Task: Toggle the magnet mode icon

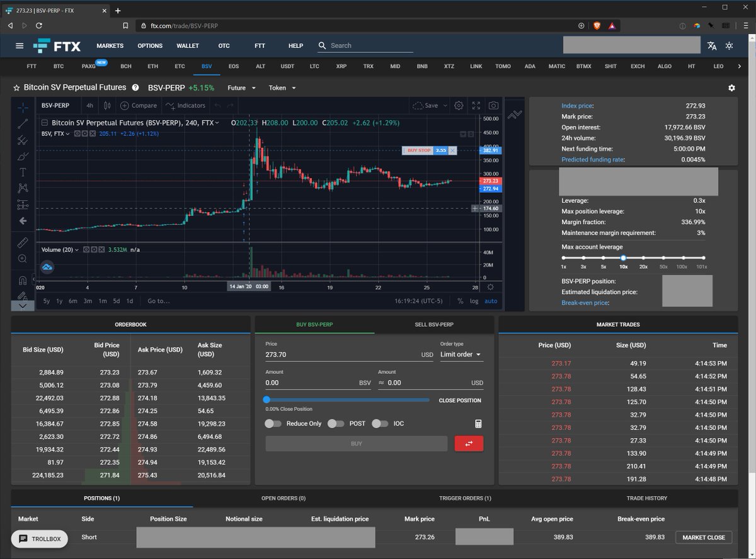Action: point(23,280)
